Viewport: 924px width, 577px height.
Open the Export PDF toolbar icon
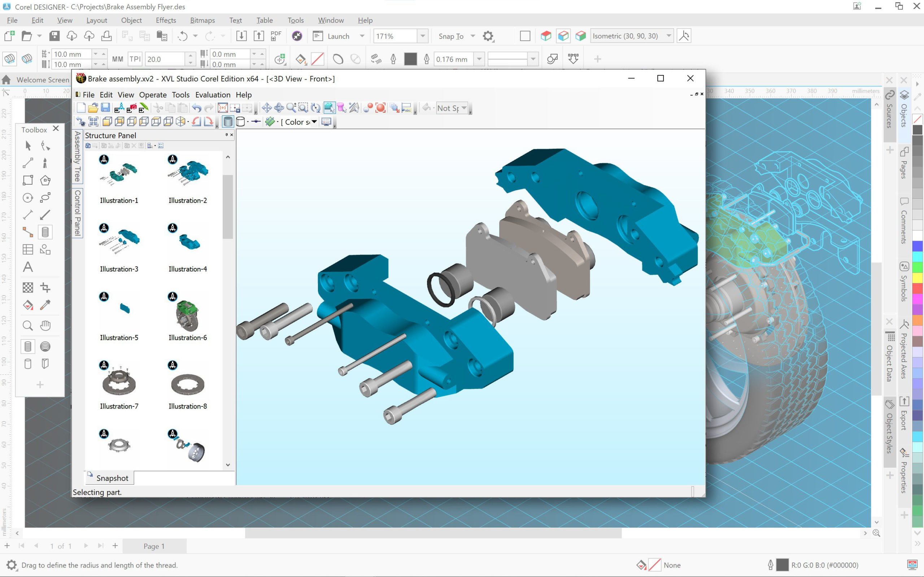click(x=276, y=35)
